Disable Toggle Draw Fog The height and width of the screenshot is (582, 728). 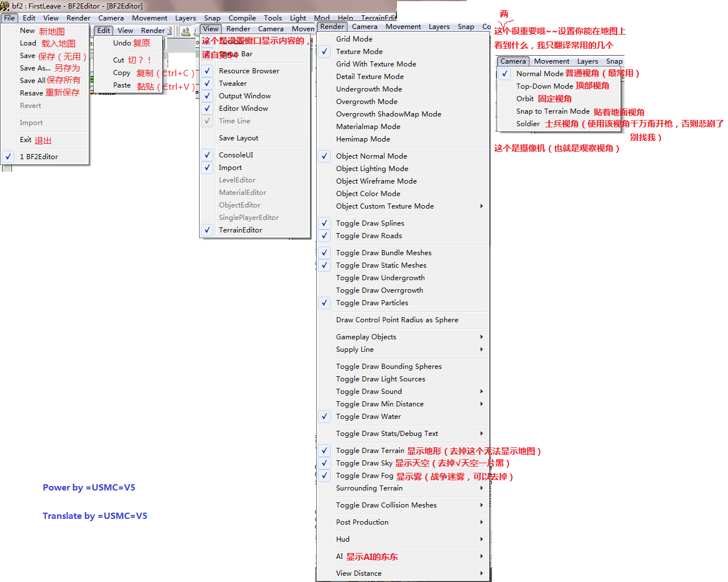(403, 476)
